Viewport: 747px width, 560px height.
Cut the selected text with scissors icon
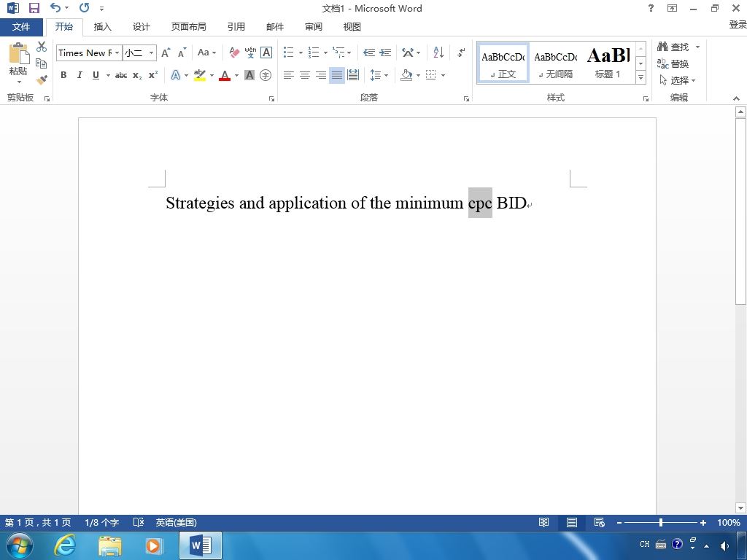(42, 46)
